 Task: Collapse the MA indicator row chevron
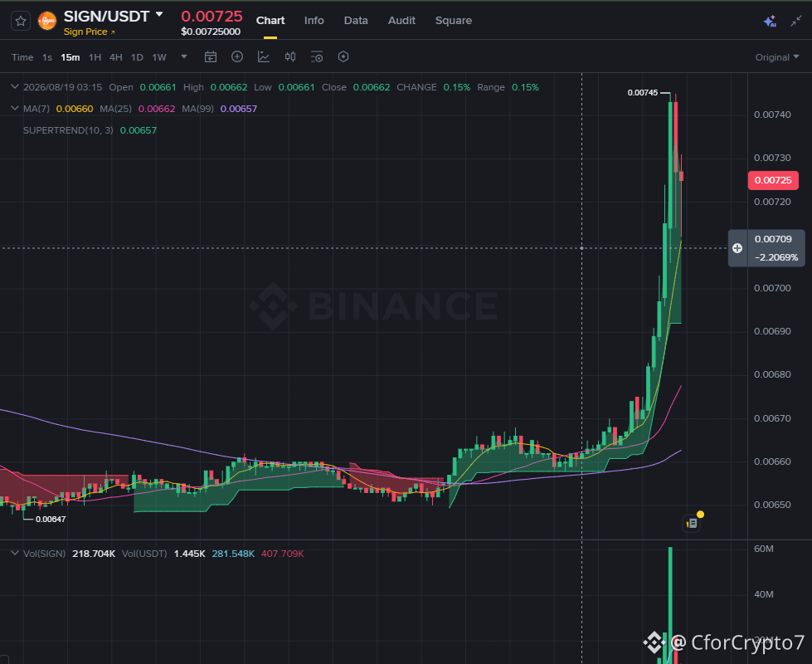tap(15, 109)
